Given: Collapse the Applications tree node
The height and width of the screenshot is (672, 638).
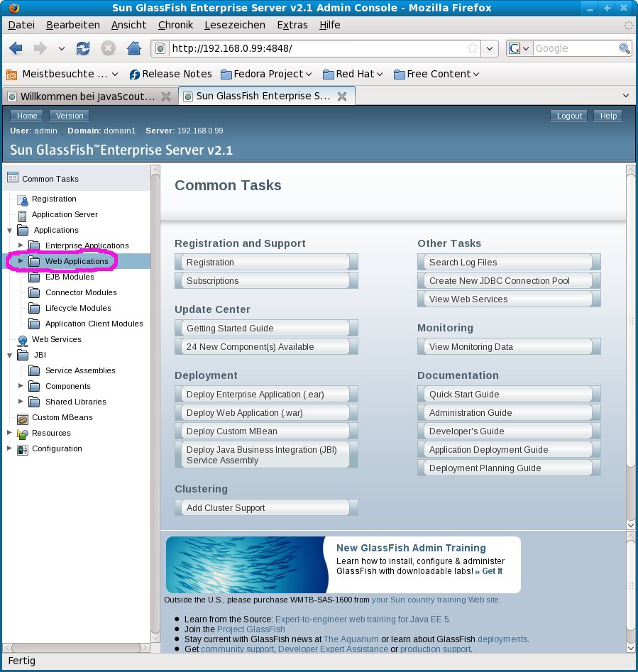Looking at the screenshot, I should pos(9,231).
